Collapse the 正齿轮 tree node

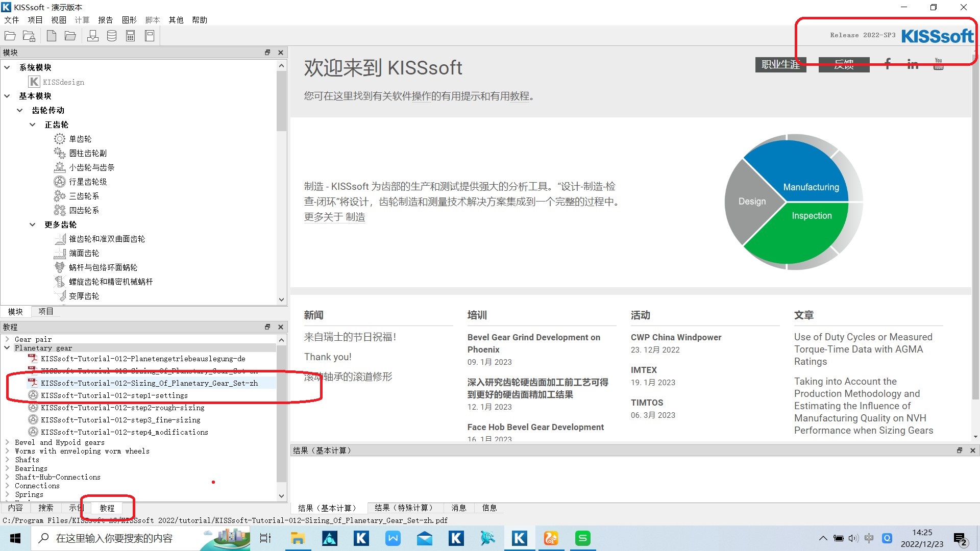[33, 124]
